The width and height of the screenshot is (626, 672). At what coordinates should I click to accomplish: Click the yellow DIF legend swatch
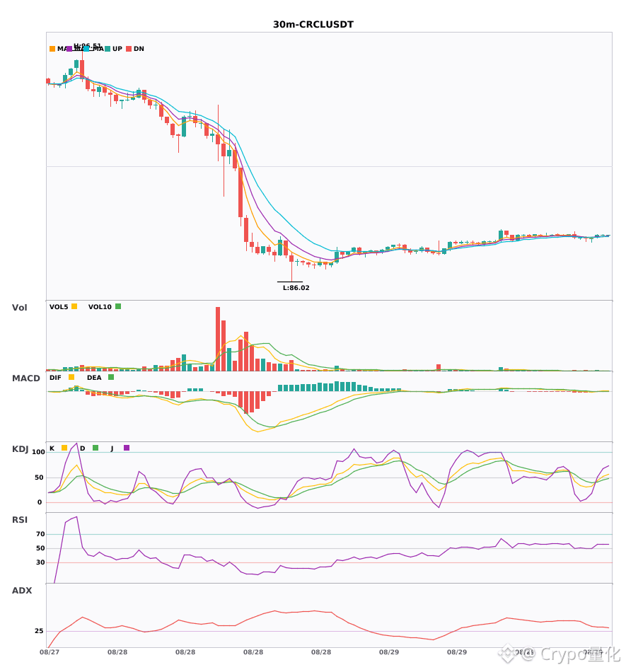(71, 377)
